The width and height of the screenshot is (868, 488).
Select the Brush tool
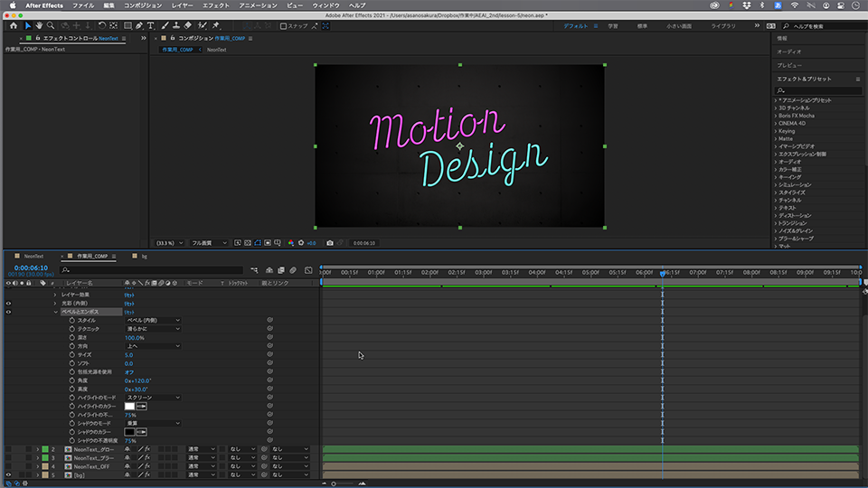click(165, 25)
